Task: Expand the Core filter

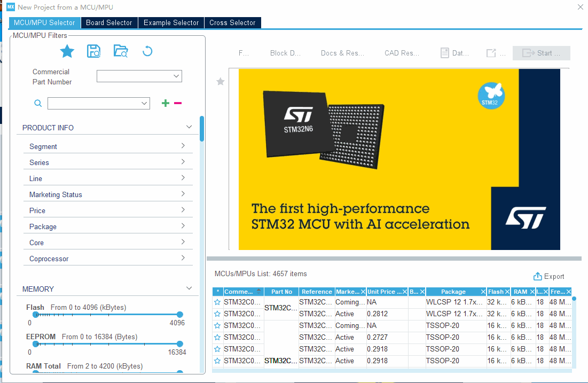Action: tap(183, 242)
